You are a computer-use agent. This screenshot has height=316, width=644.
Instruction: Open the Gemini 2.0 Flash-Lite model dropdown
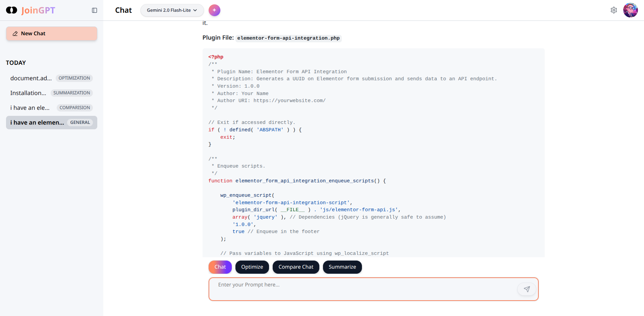click(x=172, y=10)
